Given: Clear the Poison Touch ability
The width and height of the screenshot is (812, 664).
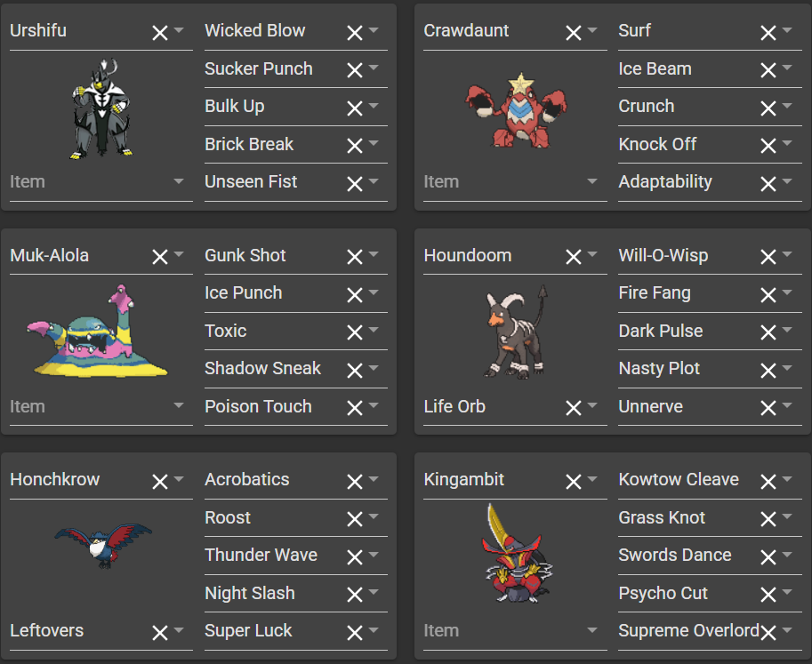Looking at the screenshot, I should [x=355, y=408].
